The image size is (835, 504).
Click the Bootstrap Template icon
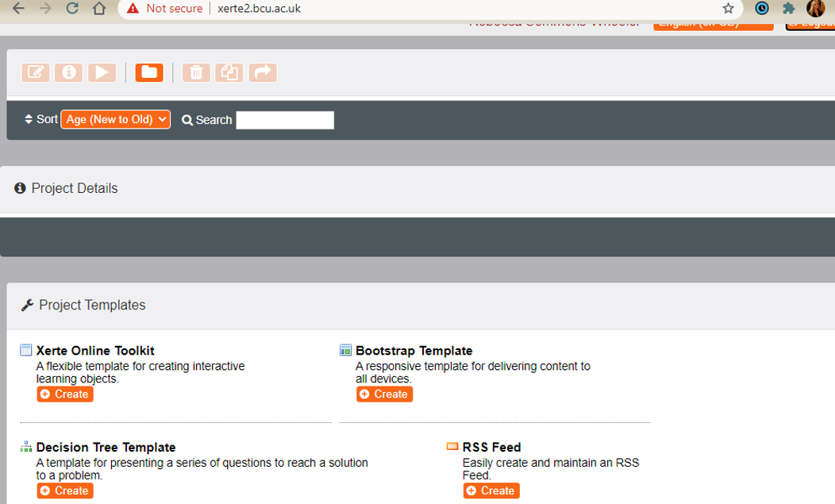click(345, 350)
